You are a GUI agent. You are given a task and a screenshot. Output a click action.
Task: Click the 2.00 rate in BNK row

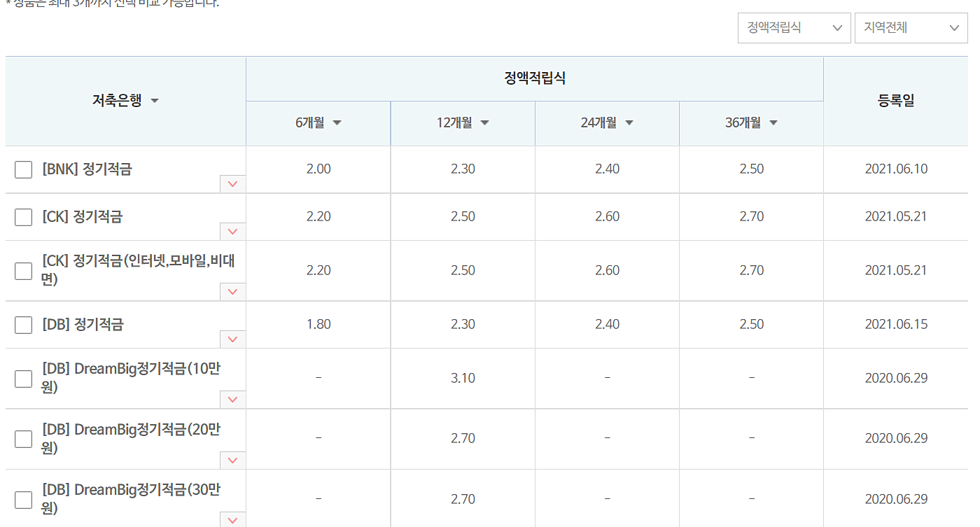pos(318,169)
